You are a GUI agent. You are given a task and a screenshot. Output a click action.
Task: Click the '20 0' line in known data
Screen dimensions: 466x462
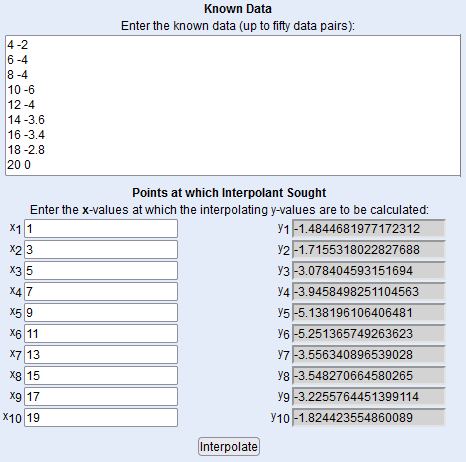[x=19, y=165]
